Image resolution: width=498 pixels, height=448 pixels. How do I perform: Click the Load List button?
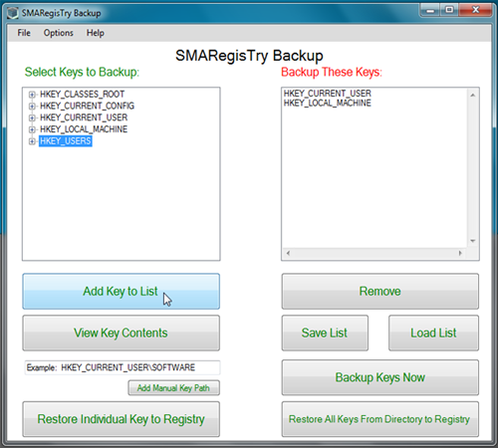(433, 333)
